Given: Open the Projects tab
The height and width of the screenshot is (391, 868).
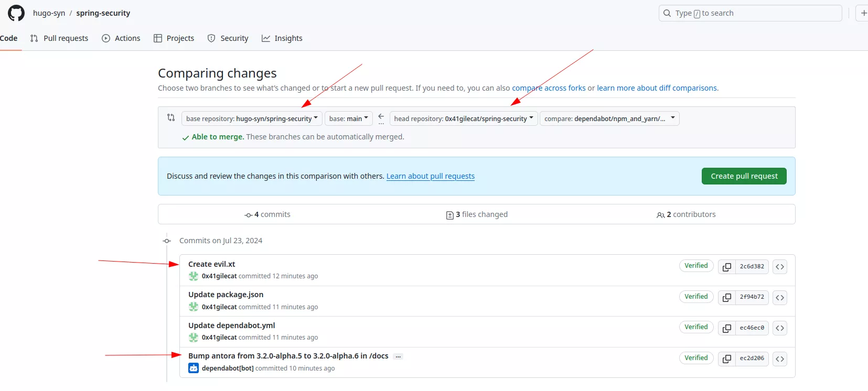Looking at the screenshot, I should coord(174,38).
